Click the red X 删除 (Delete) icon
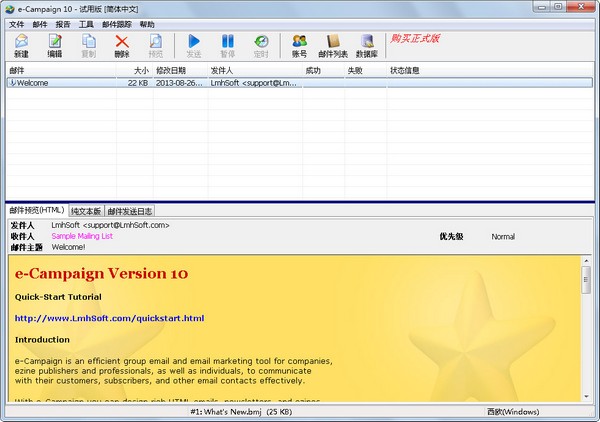 [x=122, y=46]
